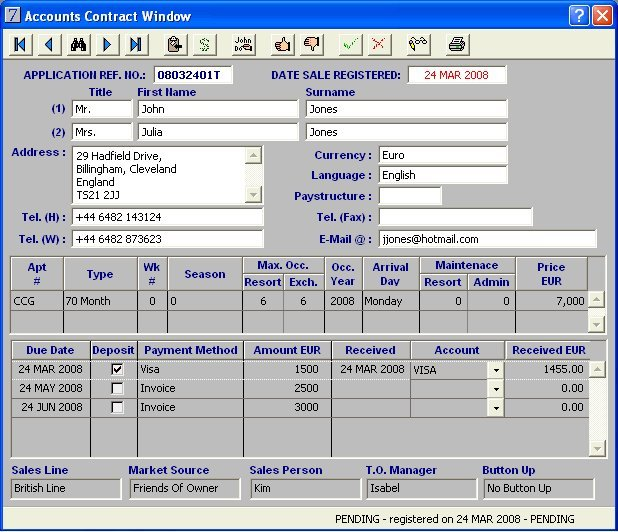The width and height of the screenshot is (618, 532).
Task: Click the thumbs down reject icon
Action: pyautogui.click(x=311, y=44)
